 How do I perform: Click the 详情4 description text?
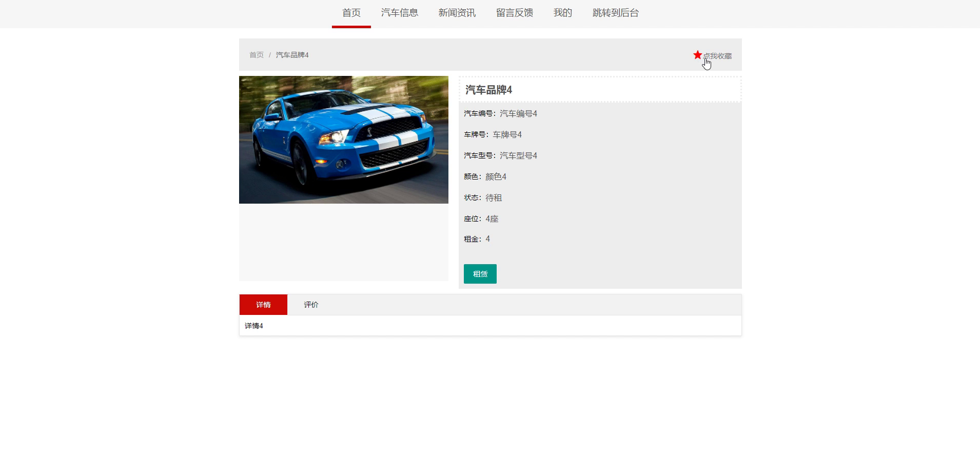[254, 326]
